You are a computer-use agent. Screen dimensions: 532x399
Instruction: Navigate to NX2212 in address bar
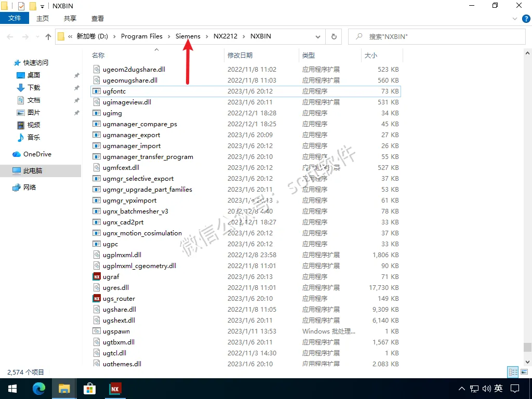tap(225, 36)
